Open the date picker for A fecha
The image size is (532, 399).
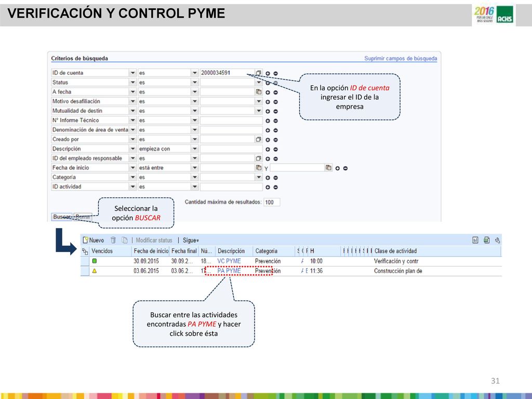[x=259, y=92]
